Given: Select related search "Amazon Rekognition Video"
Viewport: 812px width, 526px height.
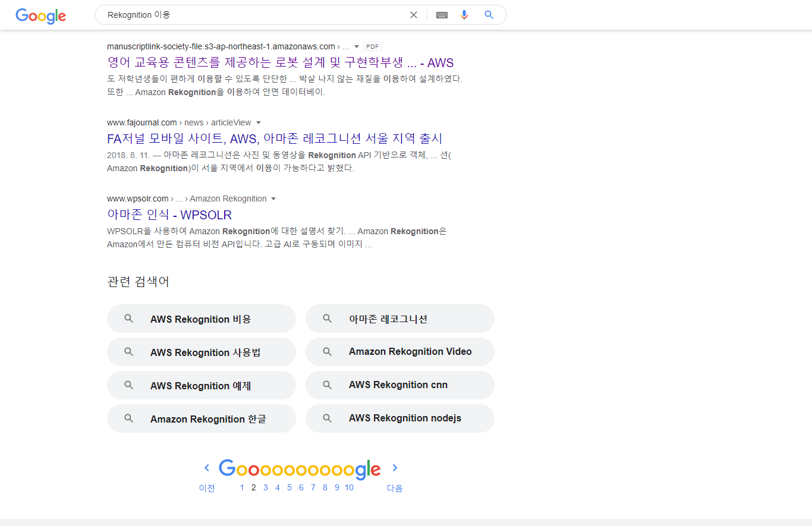Looking at the screenshot, I should point(400,352).
